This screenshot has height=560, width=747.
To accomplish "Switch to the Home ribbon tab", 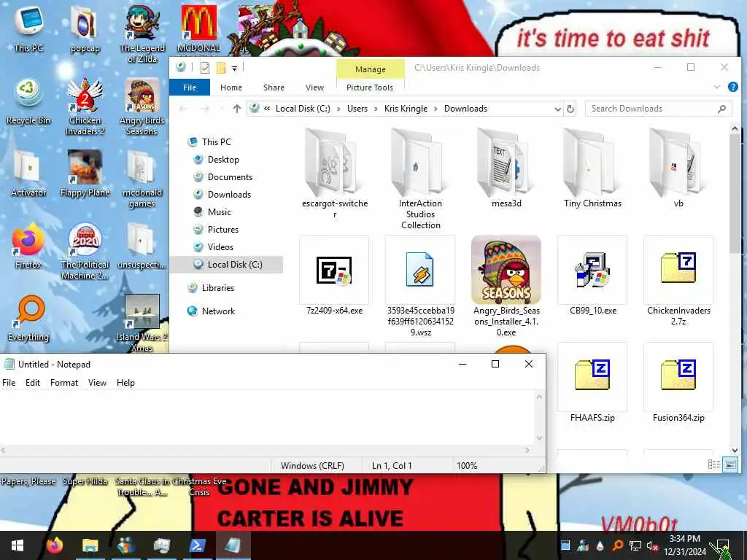I will tap(231, 87).
